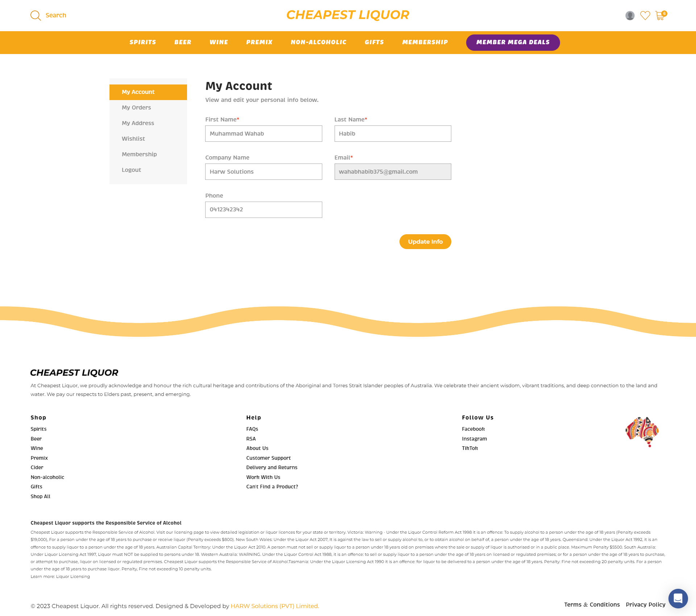Open the user profile avatar icon
696x616 pixels.
(x=630, y=16)
